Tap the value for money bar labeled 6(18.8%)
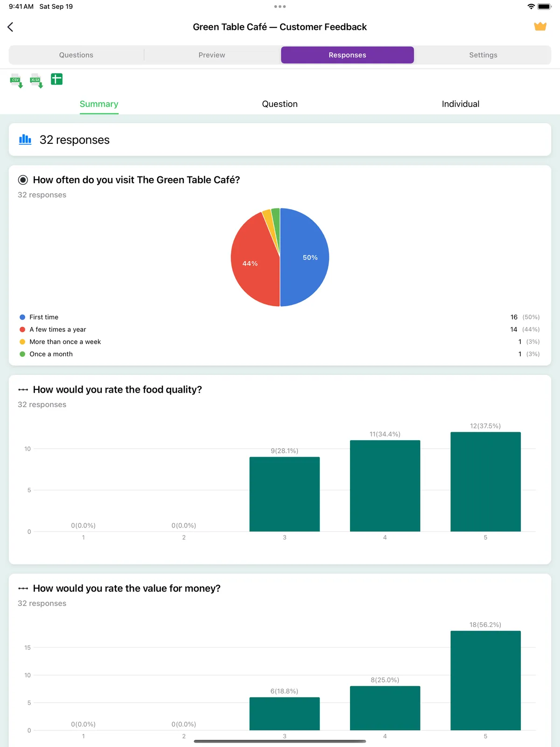Screen dimensions: 560x747 point(285,714)
